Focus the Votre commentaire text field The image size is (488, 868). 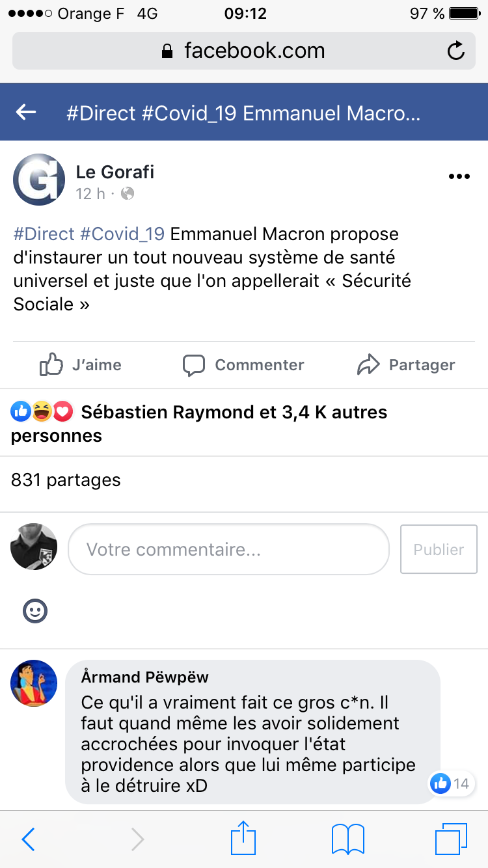point(228,549)
